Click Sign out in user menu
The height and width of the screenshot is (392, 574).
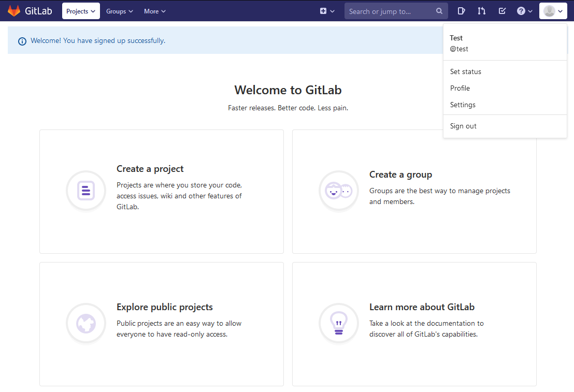point(463,126)
